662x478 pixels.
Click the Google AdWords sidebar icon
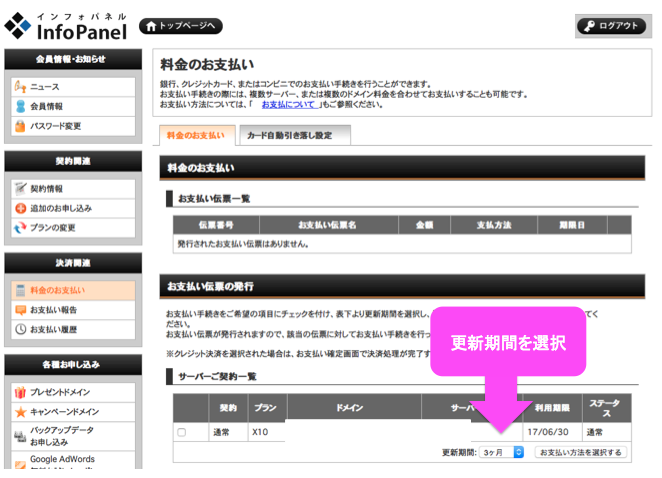pos(20,464)
